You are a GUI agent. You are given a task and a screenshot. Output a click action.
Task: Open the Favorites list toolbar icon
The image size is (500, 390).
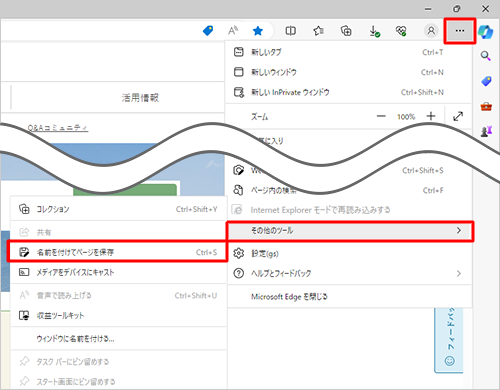click(x=318, y=31)
